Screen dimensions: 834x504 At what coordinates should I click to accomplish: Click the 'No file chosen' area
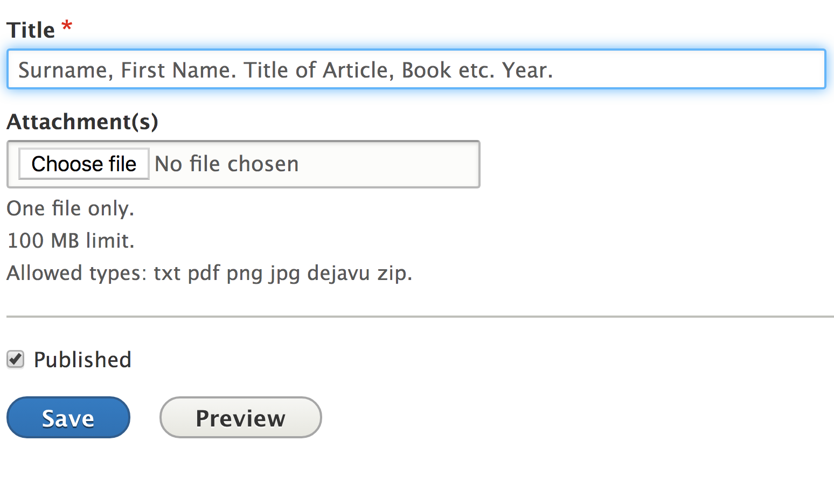pos(226,164)
